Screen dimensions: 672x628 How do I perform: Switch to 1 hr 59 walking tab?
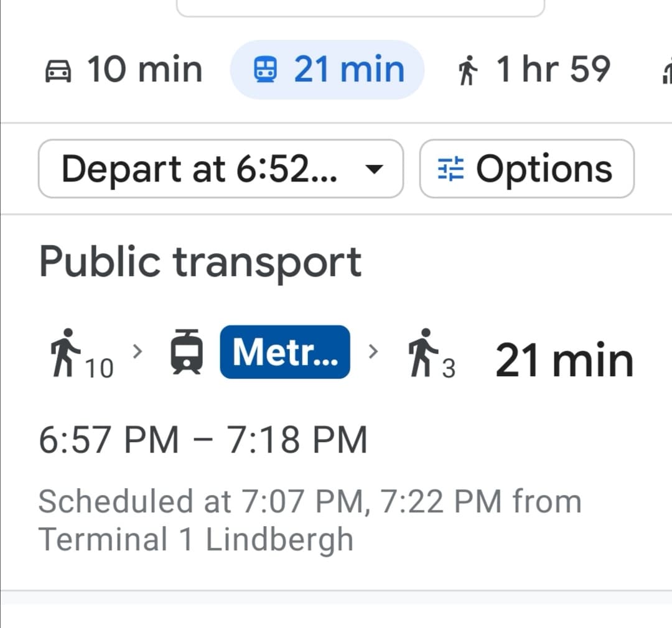click(534, 70)
